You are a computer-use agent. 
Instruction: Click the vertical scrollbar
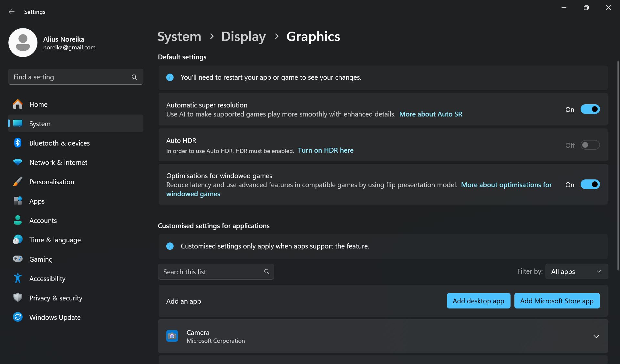[618, 165]
